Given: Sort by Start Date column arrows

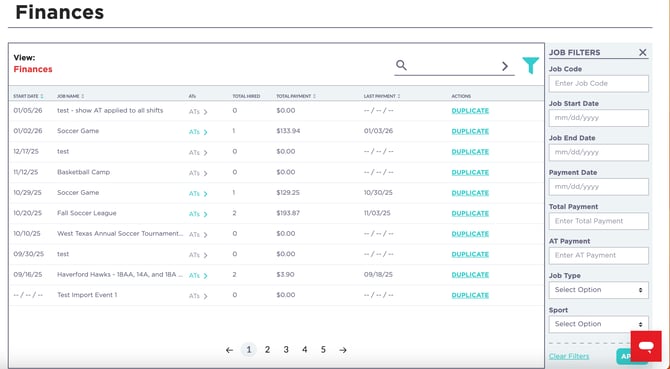Looking at the screenshot, I should coord(42,96).
